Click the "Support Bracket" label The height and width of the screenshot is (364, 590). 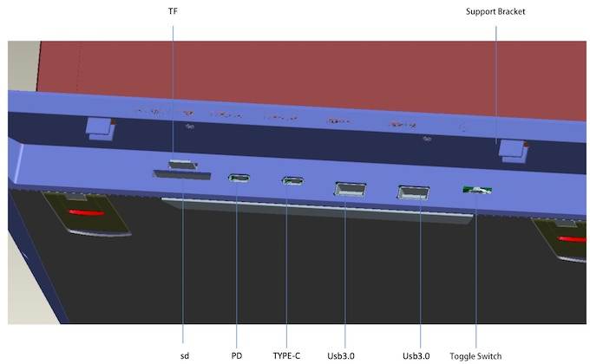pyautogui.click(x=495, y=12)
